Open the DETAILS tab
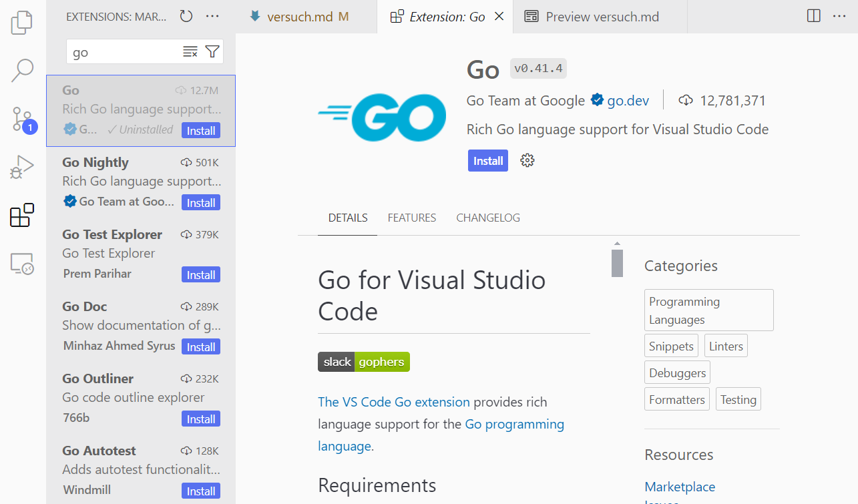Image resolution: width=858 pixels, height=504 pixels. click(x=348, y=218)
